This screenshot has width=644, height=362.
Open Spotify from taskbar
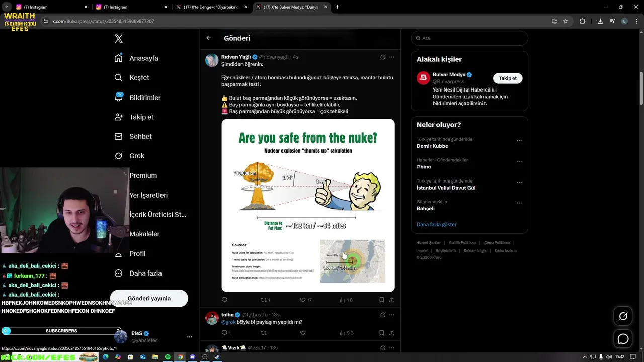pos(168,357)
